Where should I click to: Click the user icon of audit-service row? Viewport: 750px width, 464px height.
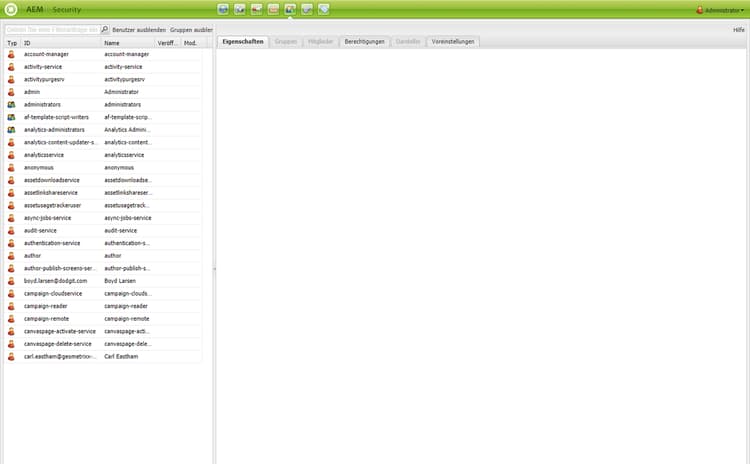pyautogui.click(x=11, y=230)
